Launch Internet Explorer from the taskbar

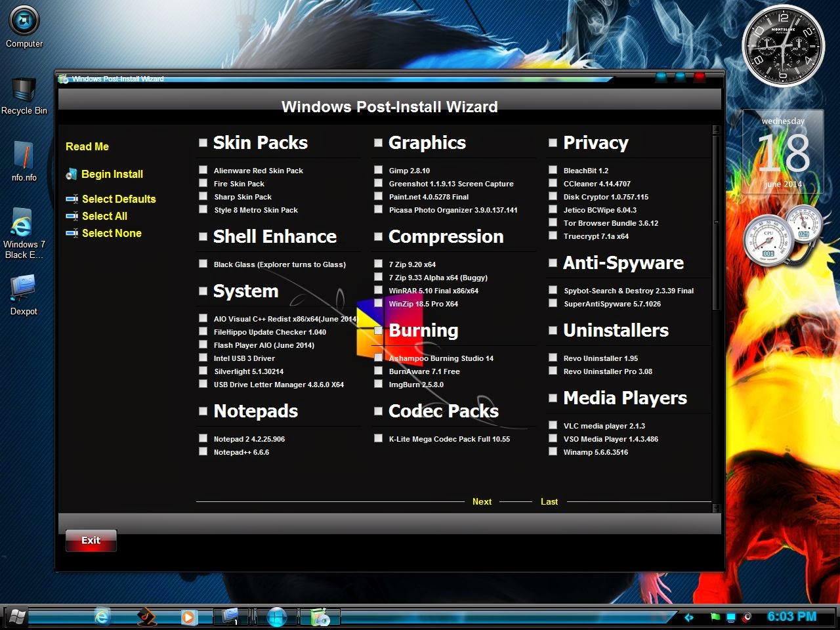[102, 617]
